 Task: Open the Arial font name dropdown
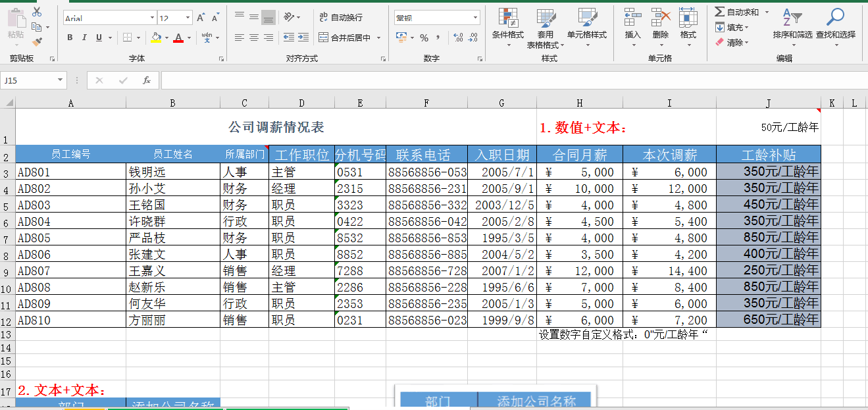(152, 18)
